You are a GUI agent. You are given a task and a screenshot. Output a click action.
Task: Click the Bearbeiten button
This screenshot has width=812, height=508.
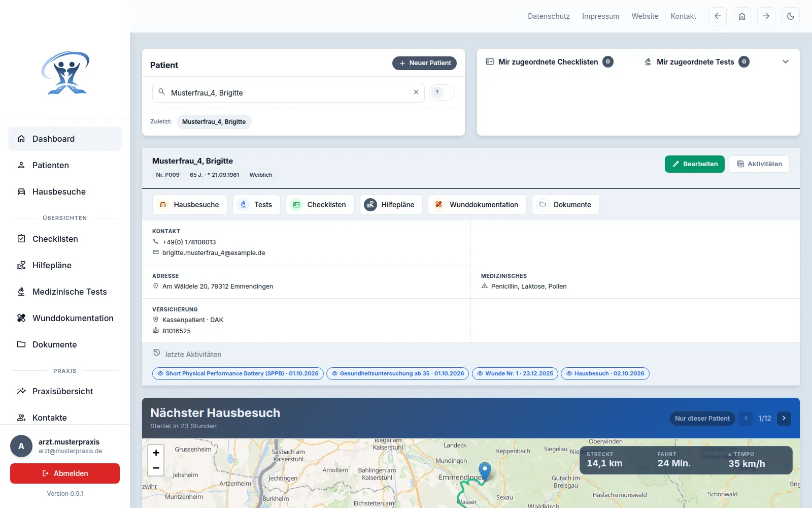click(x=695, y=164)
